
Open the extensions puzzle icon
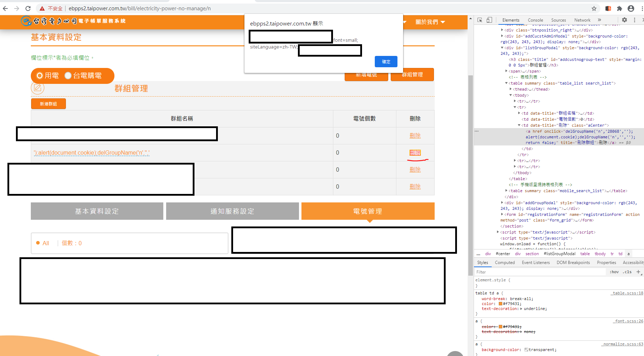[x=620, y=8]
